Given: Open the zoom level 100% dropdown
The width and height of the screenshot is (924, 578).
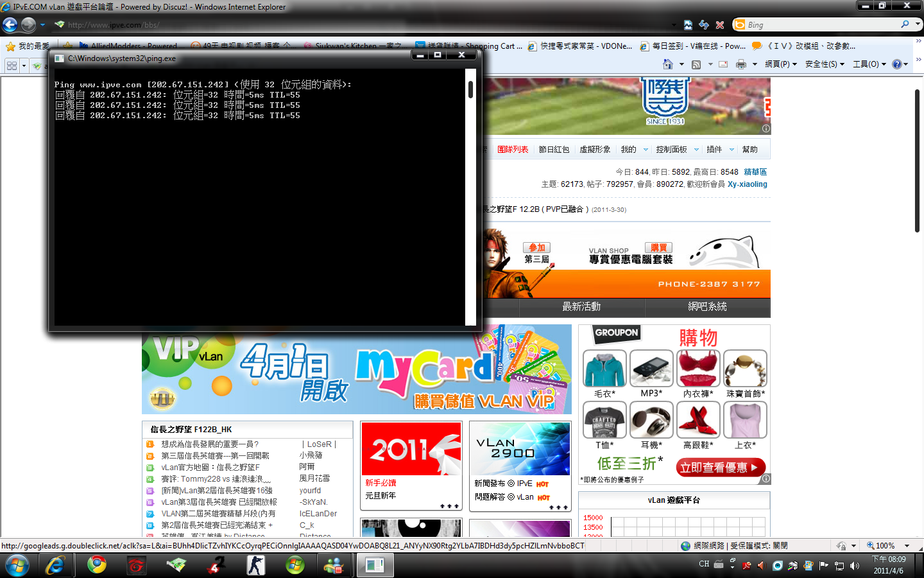Looking at the screenshot, I should 907,546.
